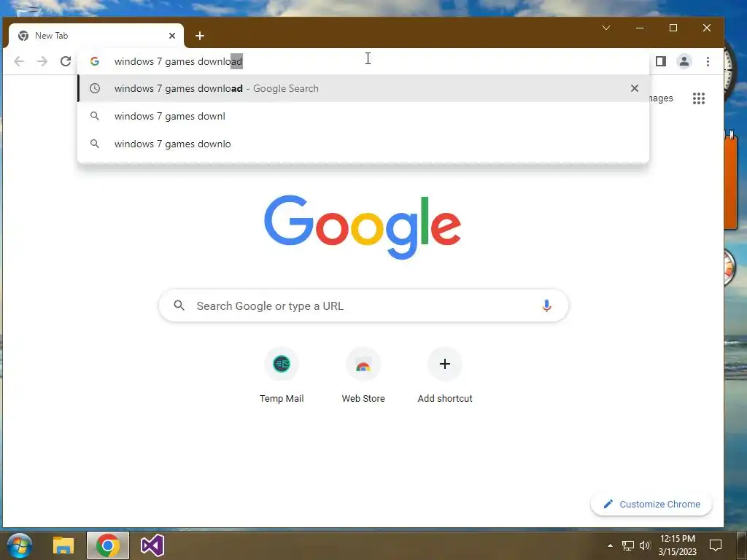Open File Explorer from the taskbar
The height and width of the screenshot is (560, 747).
click(63, 545)
